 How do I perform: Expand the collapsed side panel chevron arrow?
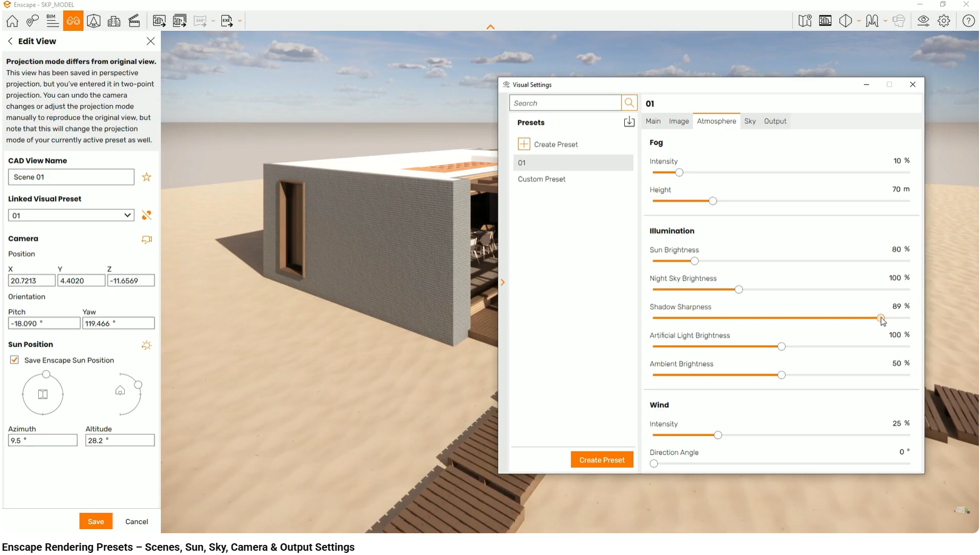503,282
